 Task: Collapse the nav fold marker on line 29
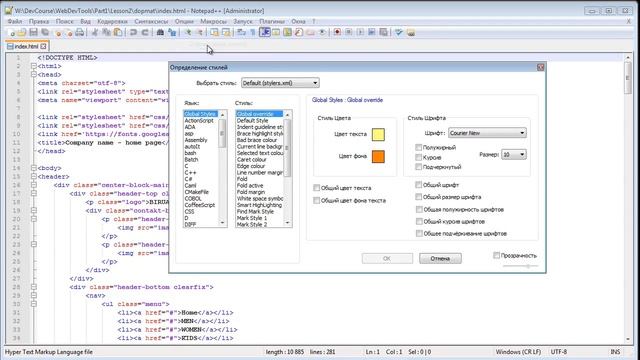click(x=34, y=296)
